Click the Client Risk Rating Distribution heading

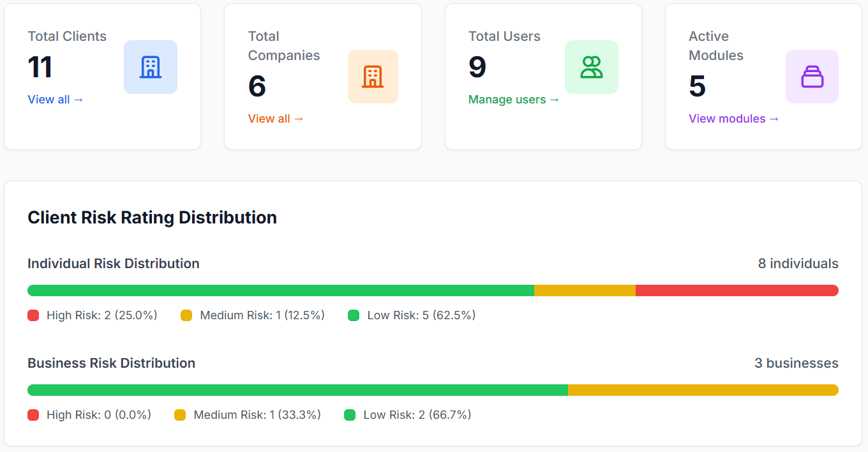coord(152,218)
